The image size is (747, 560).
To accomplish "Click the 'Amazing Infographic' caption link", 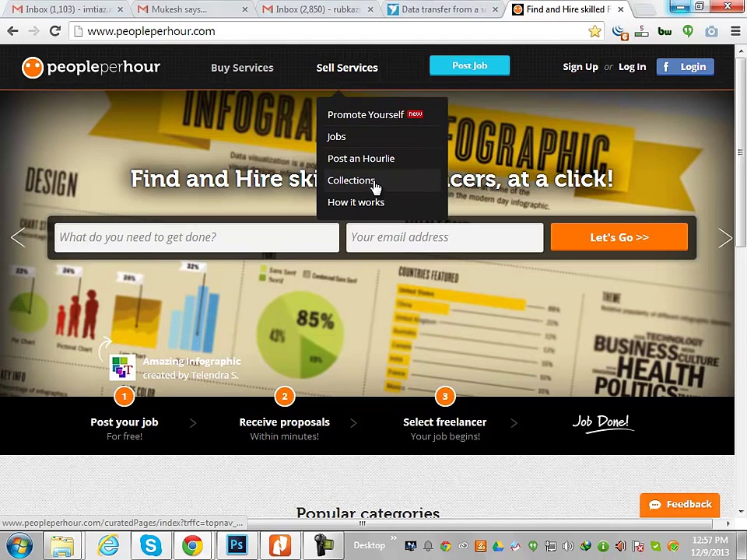I will (x=191, y=362).
